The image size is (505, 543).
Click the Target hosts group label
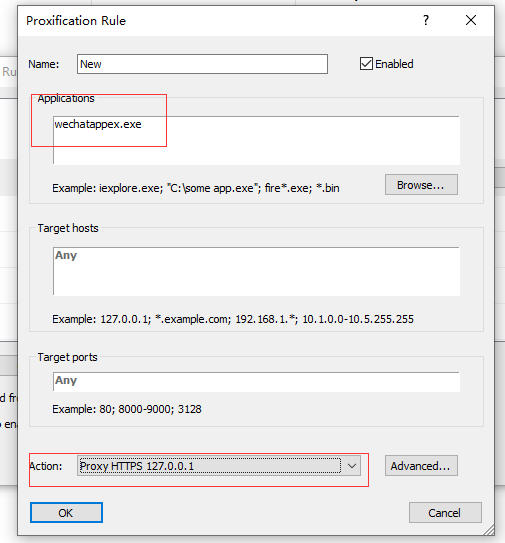(x=68, y=228)
